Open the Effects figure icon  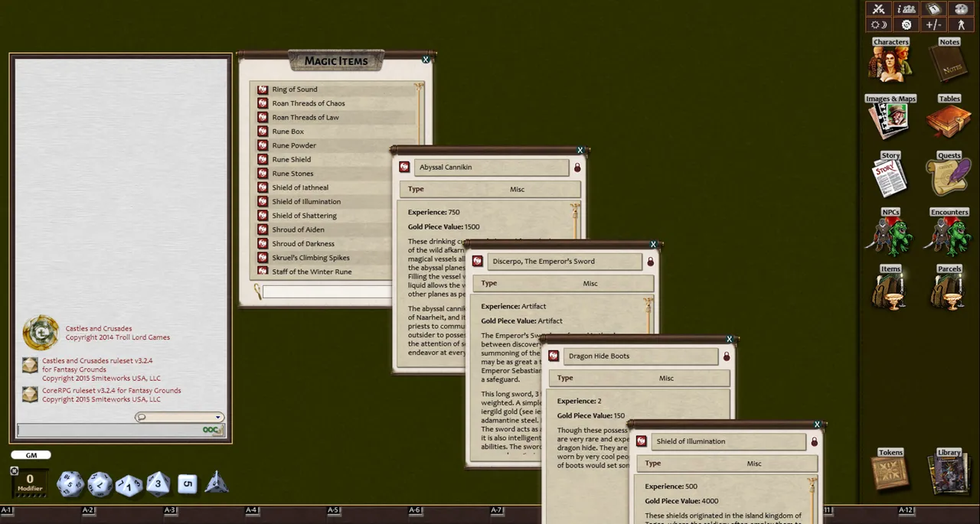(x=961, y=24)
